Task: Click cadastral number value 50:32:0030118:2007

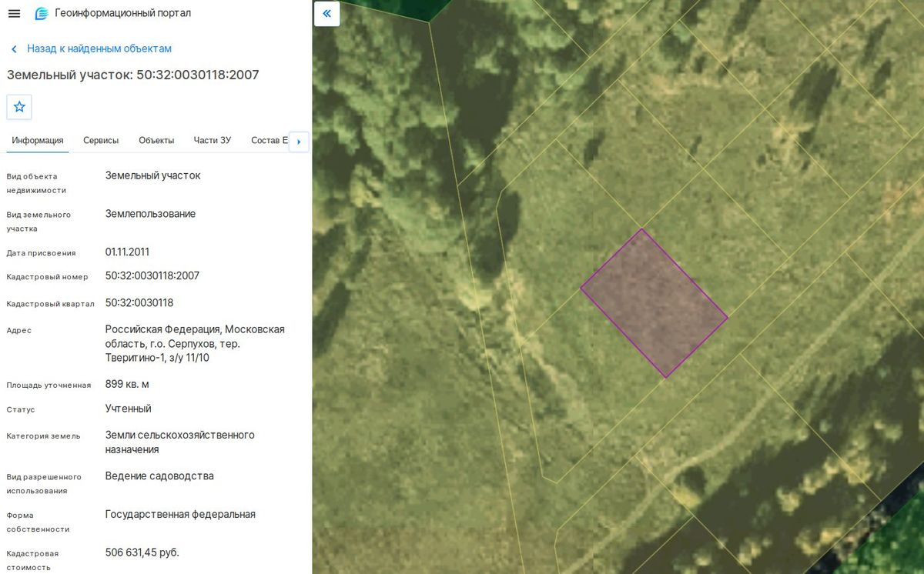Action: click(152, 275)
